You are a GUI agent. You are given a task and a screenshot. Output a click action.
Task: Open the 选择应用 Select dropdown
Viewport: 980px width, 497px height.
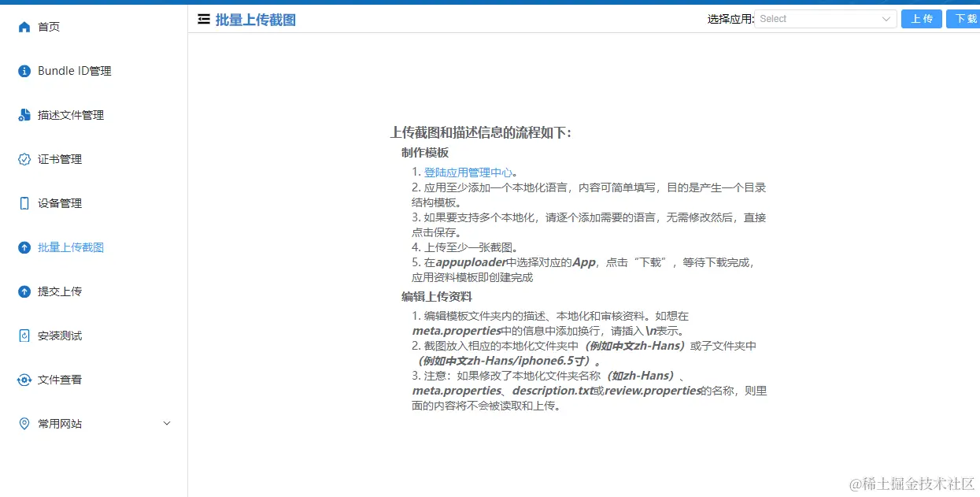(826, 19)
